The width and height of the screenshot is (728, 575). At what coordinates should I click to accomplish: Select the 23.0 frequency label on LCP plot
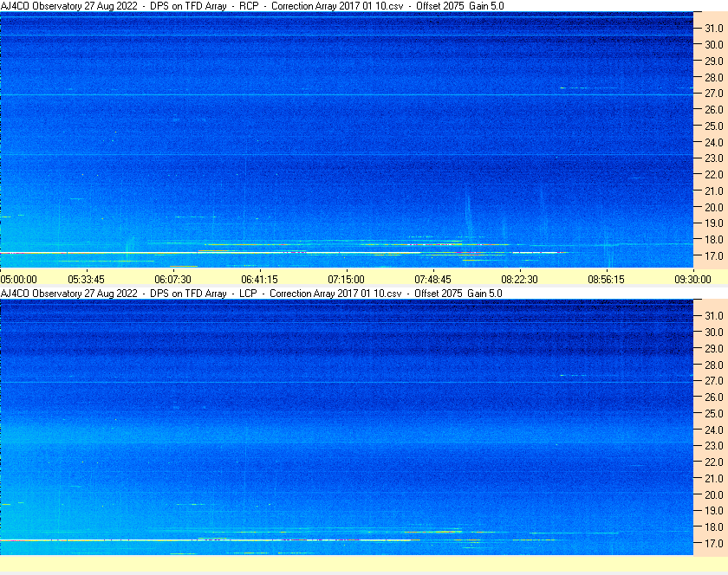tap(714, 445)
